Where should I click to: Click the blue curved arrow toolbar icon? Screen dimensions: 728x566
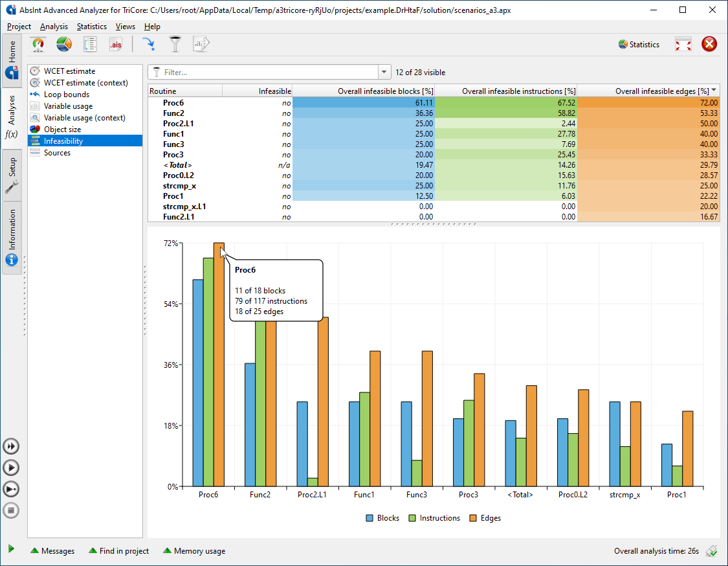click(149, 44)
